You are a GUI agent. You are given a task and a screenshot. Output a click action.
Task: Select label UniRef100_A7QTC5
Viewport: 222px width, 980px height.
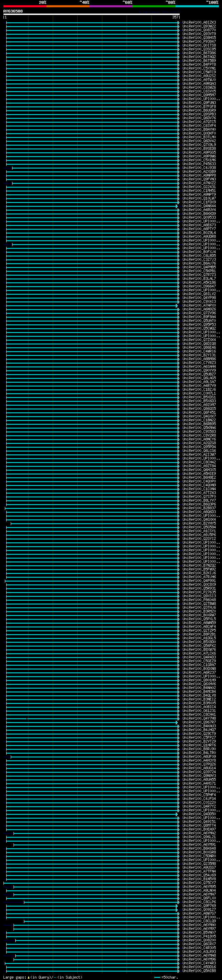(199, 122)
